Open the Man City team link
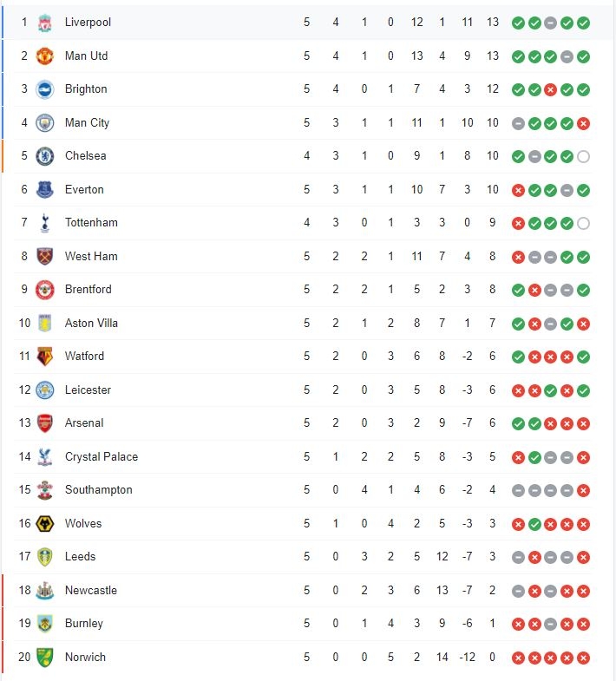The image size is (616, 681). (87, 123)
